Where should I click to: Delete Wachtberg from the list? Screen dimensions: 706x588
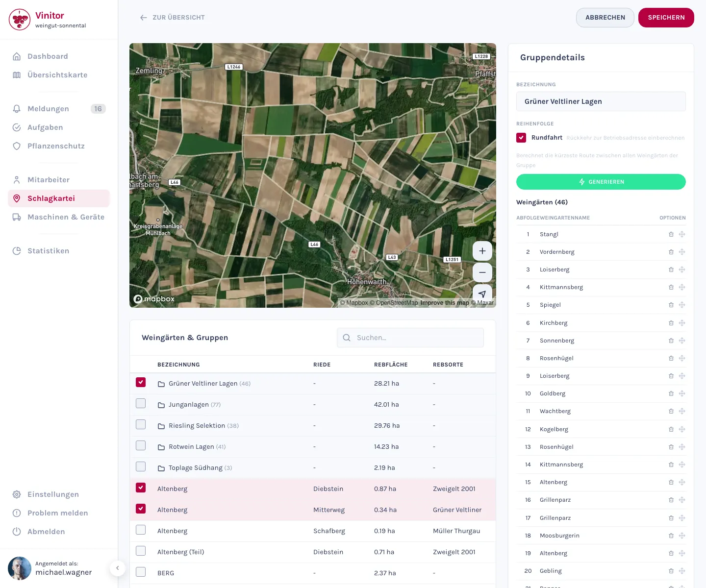pos(671,411)
